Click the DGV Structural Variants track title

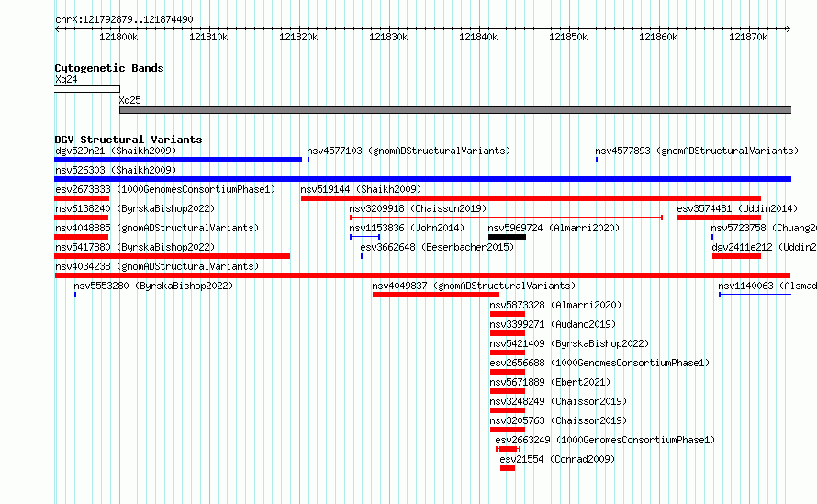[x=129, y=140]
